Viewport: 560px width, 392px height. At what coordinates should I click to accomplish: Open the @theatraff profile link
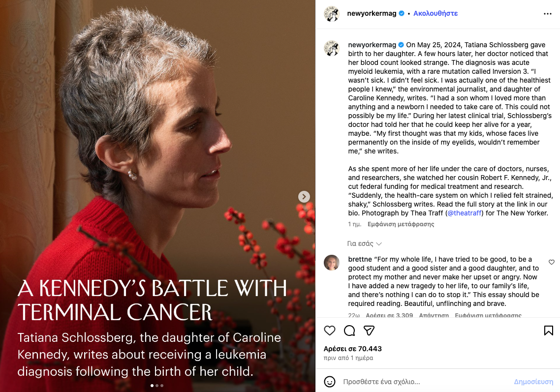464,213
